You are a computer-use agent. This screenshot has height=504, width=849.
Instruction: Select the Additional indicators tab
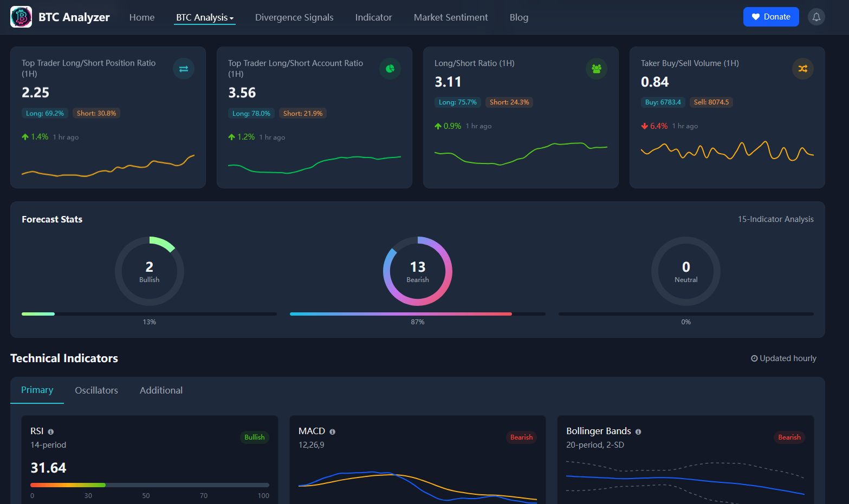pyautogui.click(x=161, y=390)
